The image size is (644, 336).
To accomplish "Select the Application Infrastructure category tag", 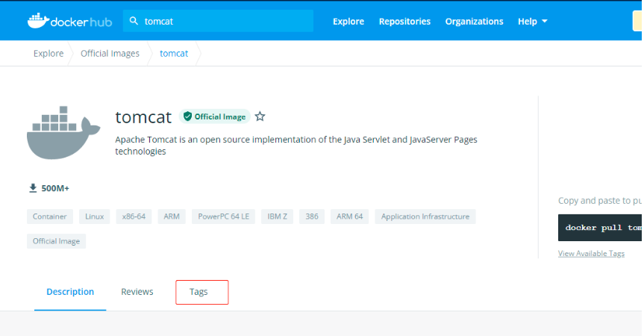I will pyautogui.click(x=425, y=217).
